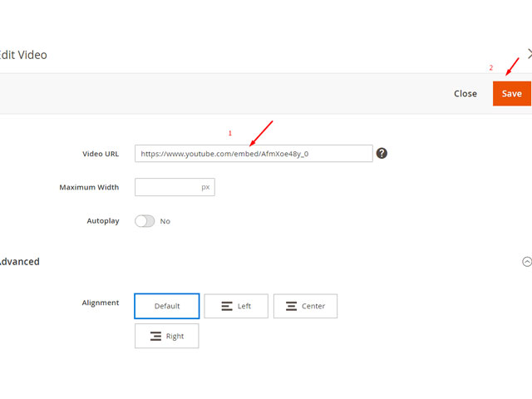Collapse the Advanced section chevron

[x=527, y=262]
